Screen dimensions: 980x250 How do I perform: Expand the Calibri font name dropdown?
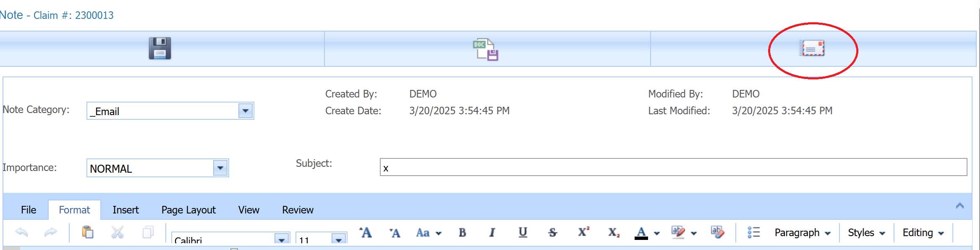[x=282, y=239]
